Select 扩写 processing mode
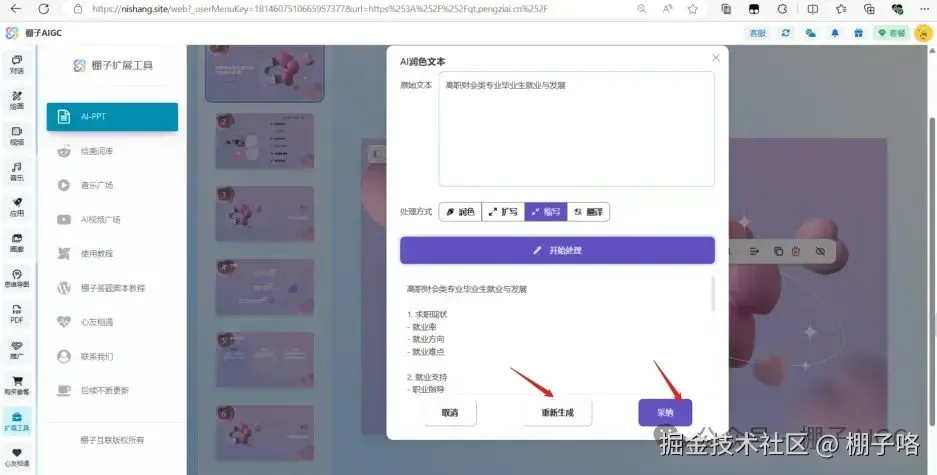 point(503,212)
